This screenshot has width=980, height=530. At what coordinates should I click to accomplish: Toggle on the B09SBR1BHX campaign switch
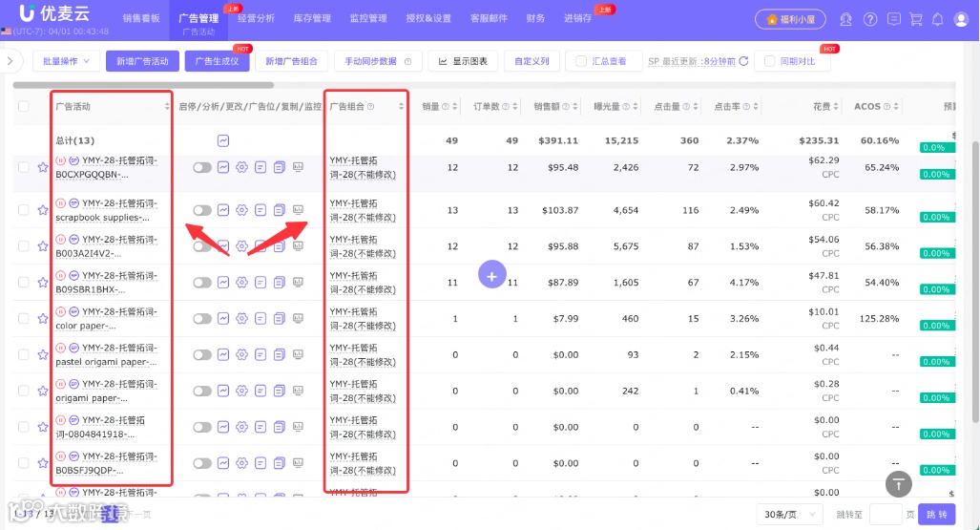coord(202,283)
